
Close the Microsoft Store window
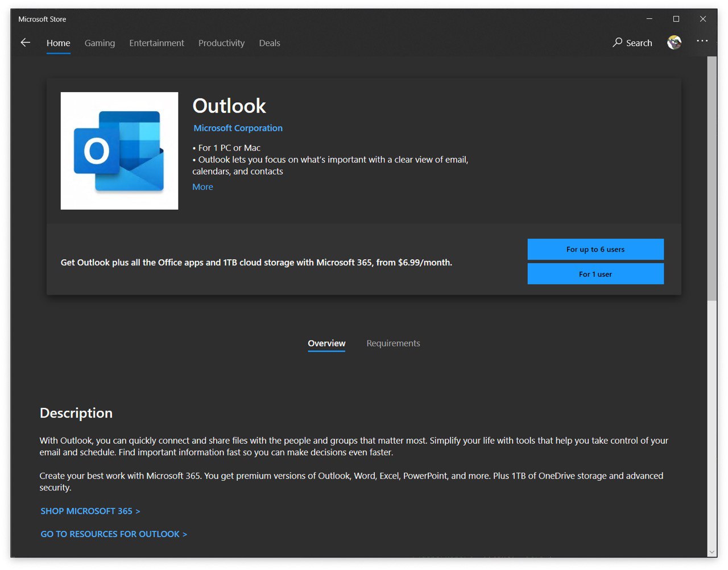[703, 19]
